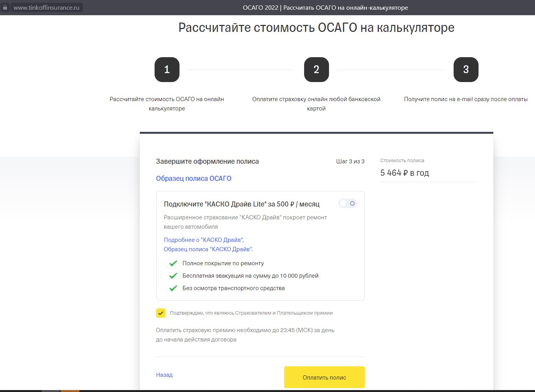Enable the "КАСКО Драйв Lite" toggle switch
This screenshot has width=535, height=392.
click(x=347, y=203)
